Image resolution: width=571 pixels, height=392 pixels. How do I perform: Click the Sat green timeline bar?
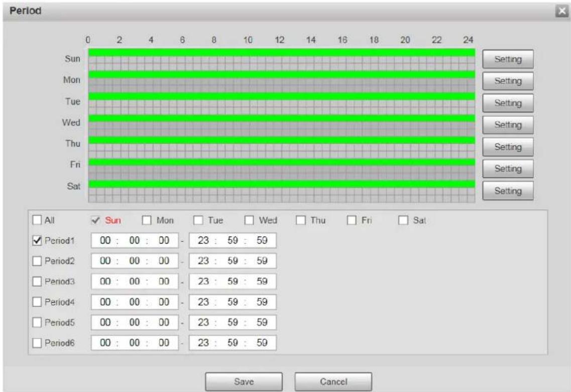point(282,184)
